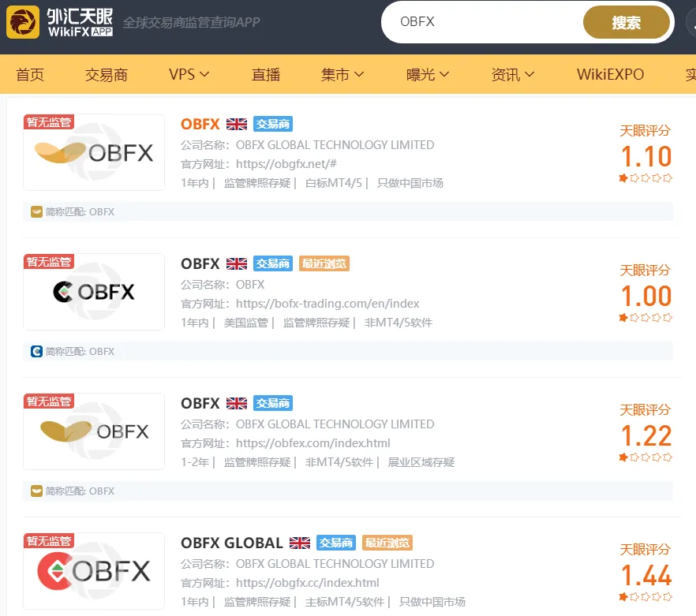This screenshot has height=616, width=696.
Task: Open OBFX title link with 最近浏览 tag
Action: (x=200, y=264)
